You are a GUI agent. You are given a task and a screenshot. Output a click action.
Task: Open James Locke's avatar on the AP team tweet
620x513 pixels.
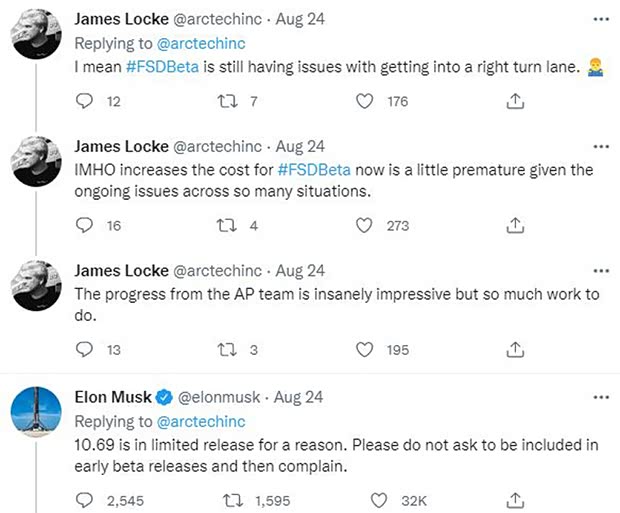coord(37,290)
